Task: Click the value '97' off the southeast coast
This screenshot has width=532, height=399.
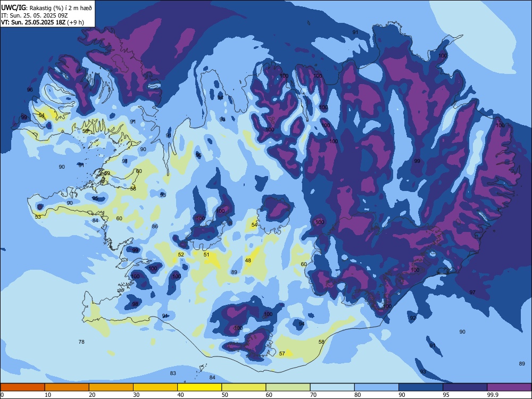Action: click(472, 292)
